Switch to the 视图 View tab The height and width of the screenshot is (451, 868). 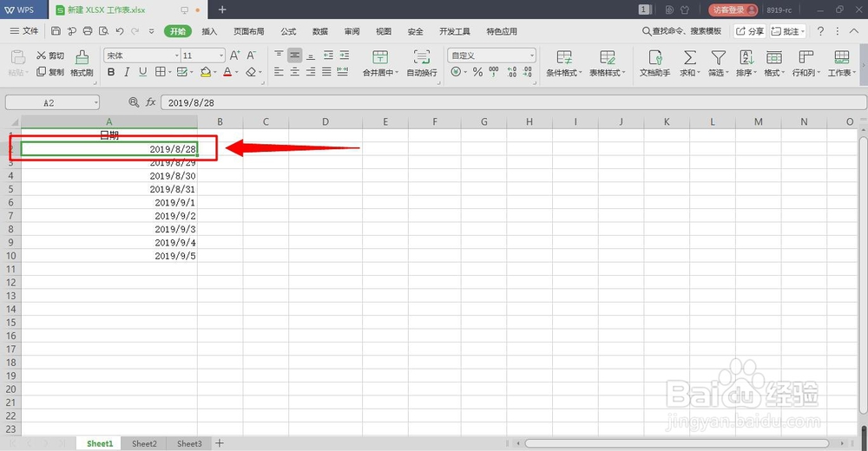coord(384,31)
